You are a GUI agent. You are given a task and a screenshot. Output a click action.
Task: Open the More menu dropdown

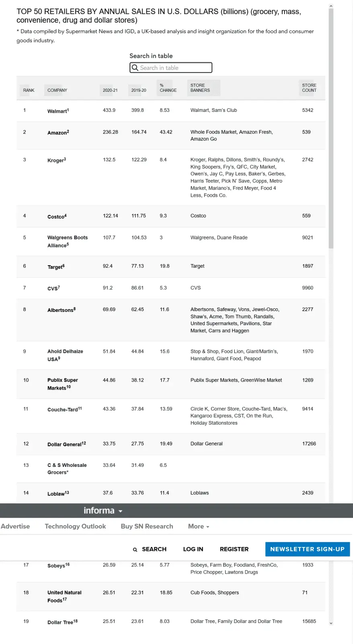199,526
